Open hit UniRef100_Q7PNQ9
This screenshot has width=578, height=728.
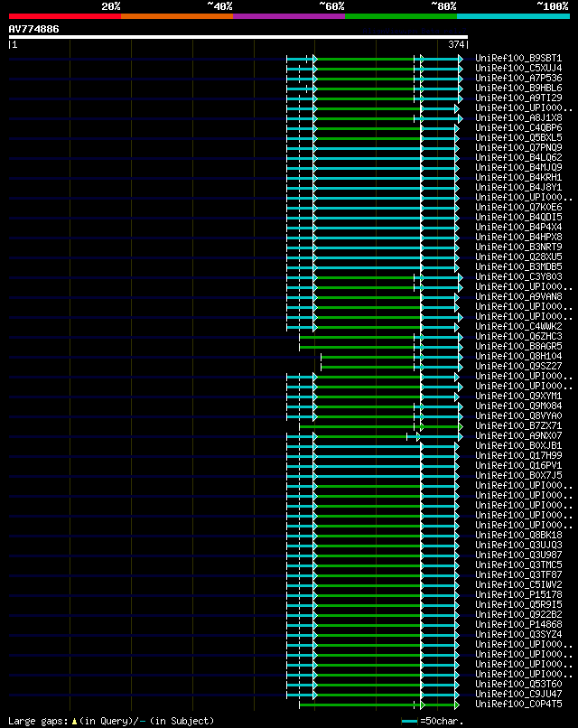(518, 147)
